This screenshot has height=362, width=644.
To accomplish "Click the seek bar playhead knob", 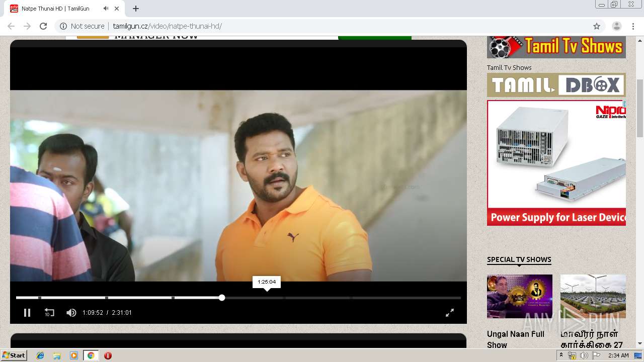I will [222, 298].
